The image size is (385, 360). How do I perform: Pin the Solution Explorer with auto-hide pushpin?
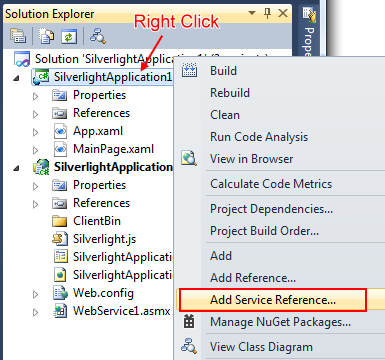(x=267, y=13)
